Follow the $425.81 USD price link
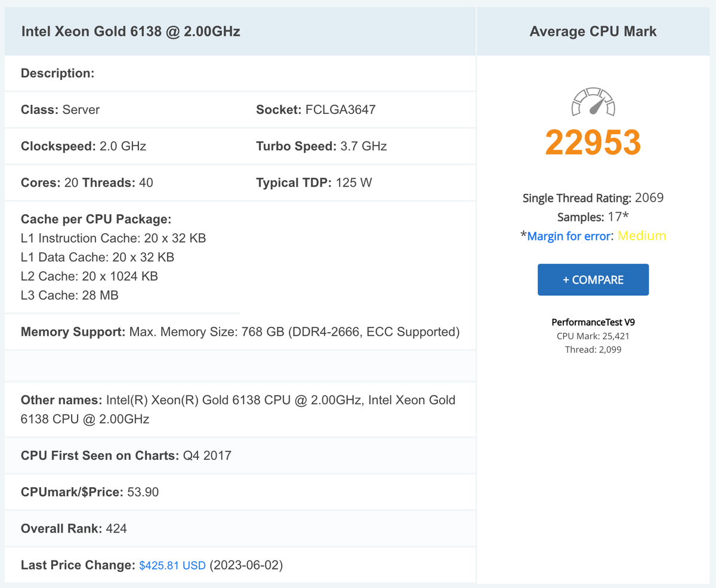 click(x=172, y=565)
